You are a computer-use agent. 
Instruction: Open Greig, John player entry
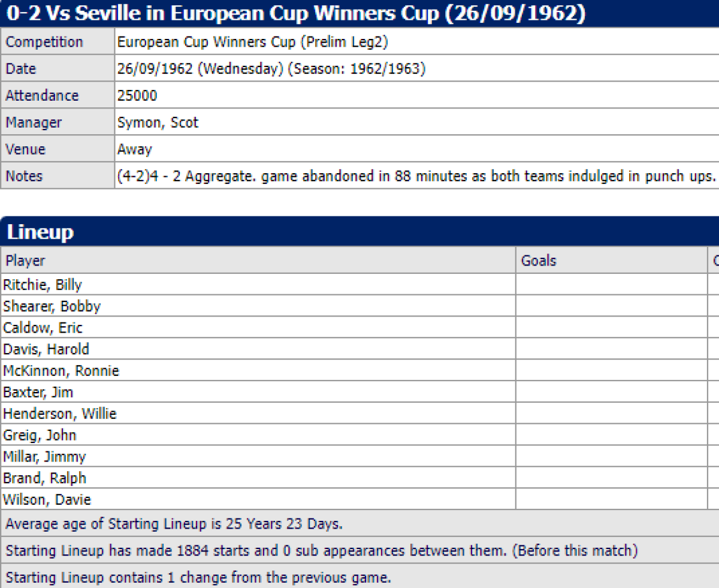click(x=40, y=435)
